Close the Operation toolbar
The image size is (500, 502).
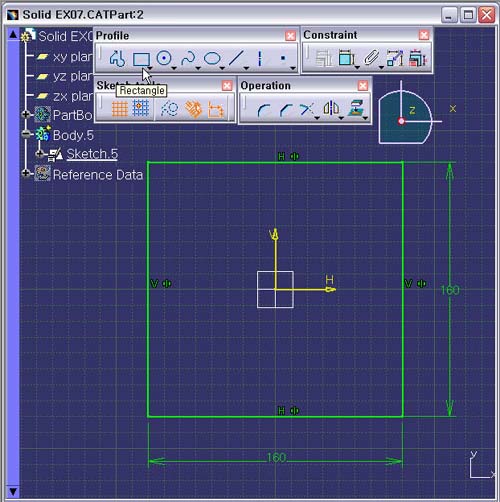pyautogui.click(x=363, y=86)
